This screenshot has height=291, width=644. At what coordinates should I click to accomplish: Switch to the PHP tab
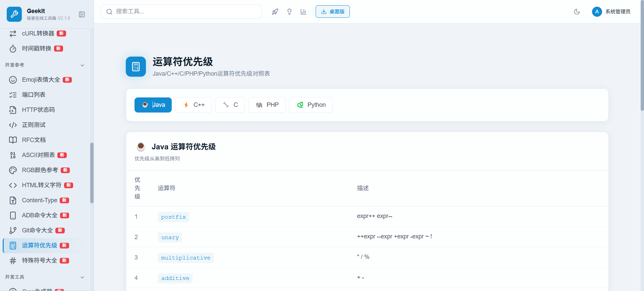tap(267, 105)
